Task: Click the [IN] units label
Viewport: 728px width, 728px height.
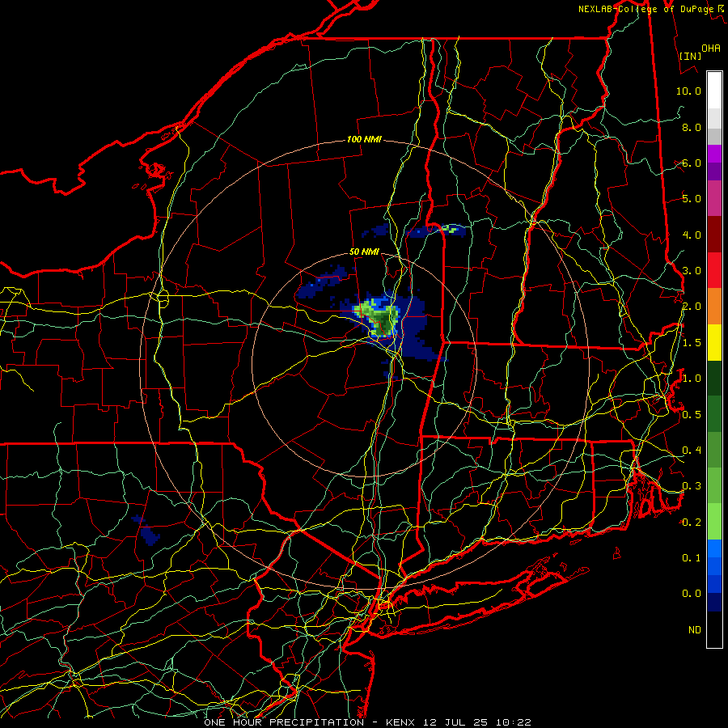Action: [x=690, y=56]
